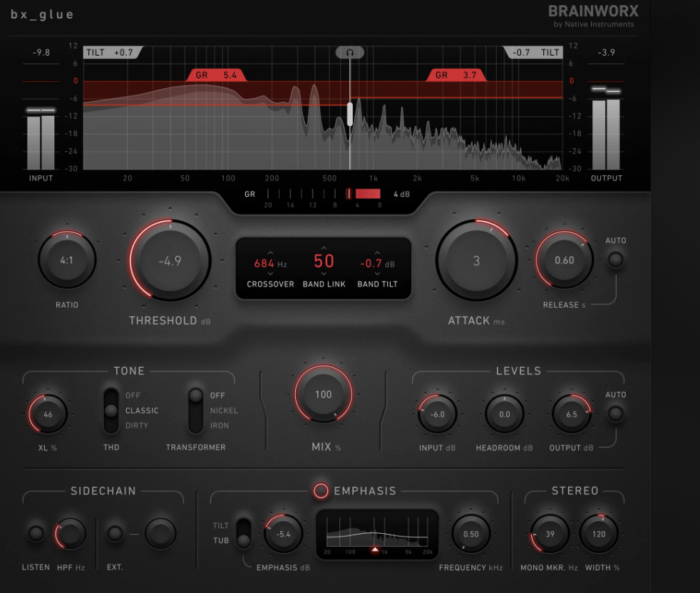The image size is (700, 593).
Task: Set the THD switch to DIRTY
Action: (x=111, y=426)
